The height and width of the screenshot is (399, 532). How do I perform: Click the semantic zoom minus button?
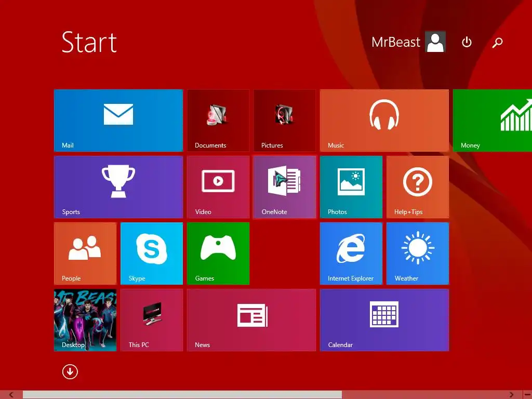(x=527, y=395)
